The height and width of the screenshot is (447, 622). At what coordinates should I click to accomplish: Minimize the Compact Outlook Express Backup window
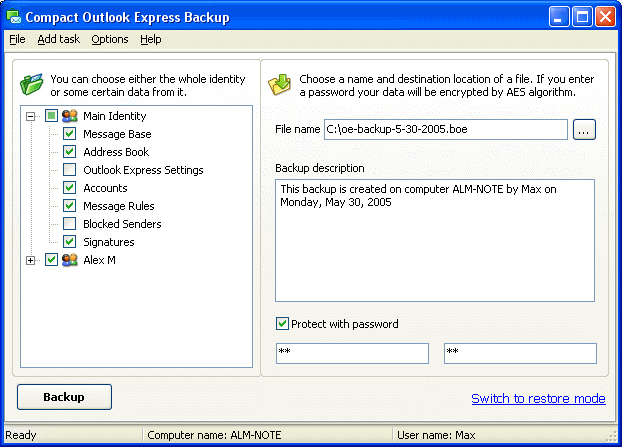coord(559,17)
